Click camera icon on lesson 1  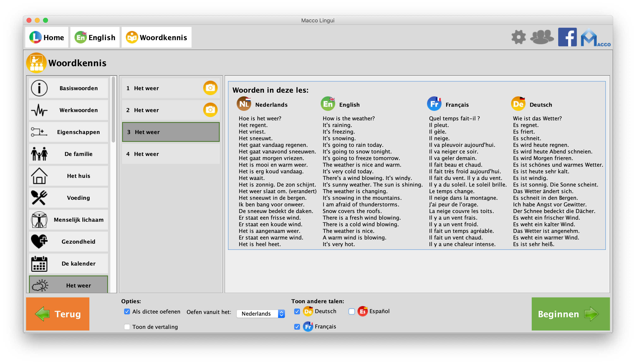pyautogui.click(x=210, y=88)
